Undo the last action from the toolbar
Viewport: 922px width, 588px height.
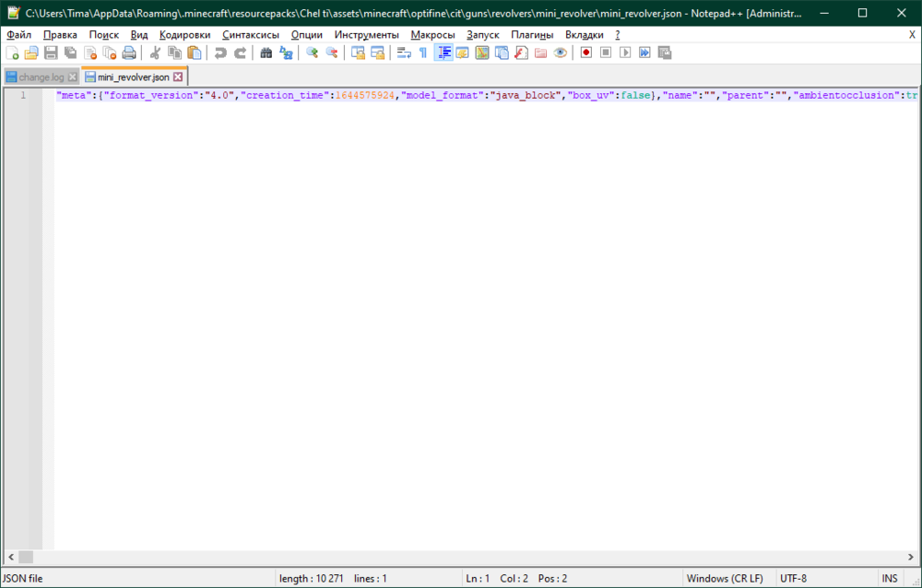click(x=220, y=53)
